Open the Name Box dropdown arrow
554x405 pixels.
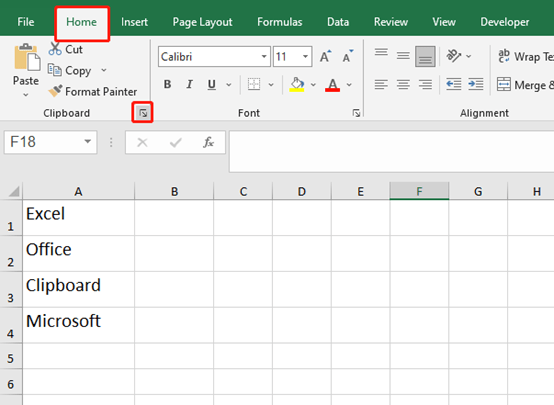[x=88, y=142]
